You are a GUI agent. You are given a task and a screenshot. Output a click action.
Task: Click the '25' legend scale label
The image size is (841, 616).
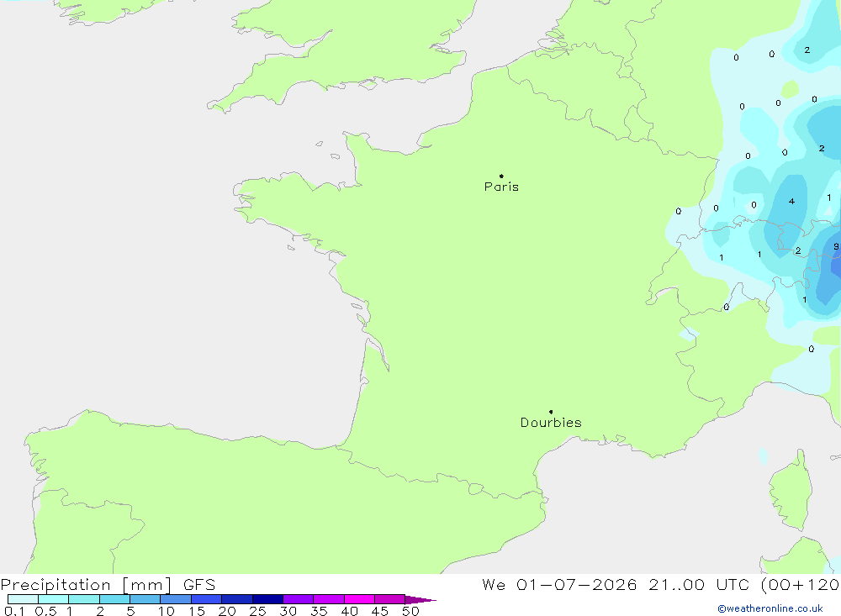pos(258,611)
